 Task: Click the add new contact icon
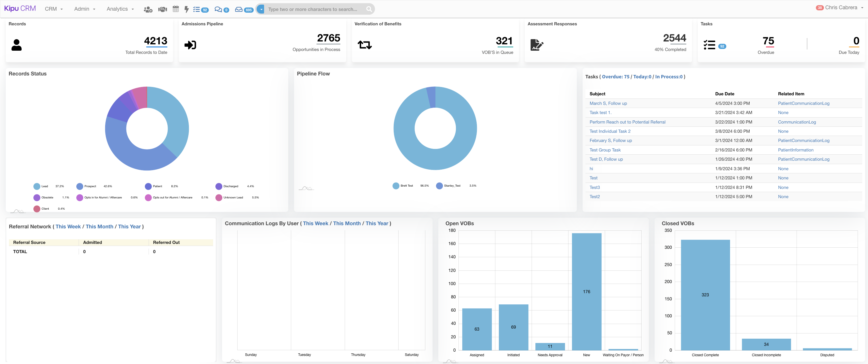[148, 10]
